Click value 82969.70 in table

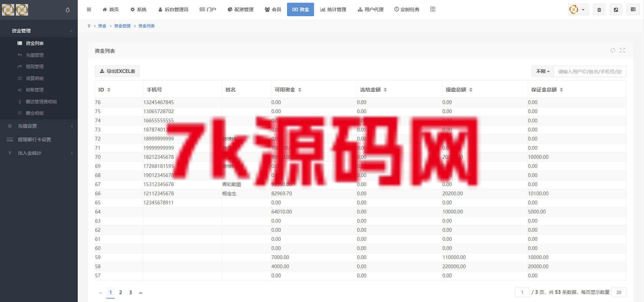282,194
